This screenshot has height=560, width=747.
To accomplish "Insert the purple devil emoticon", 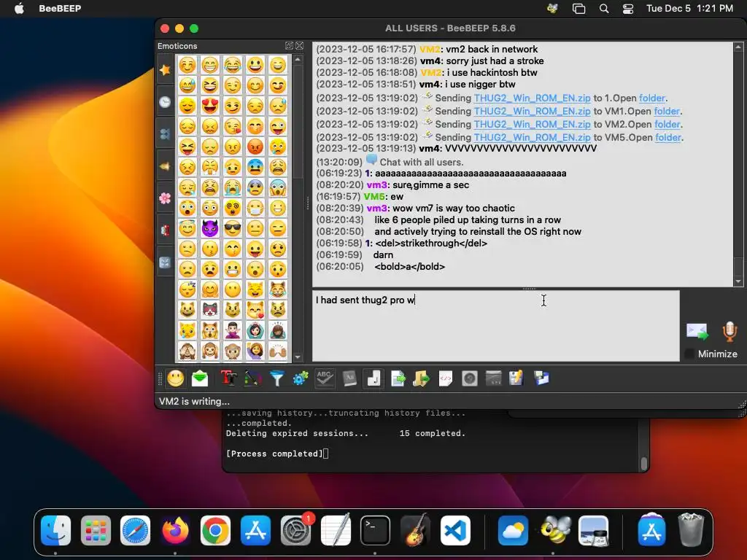I will tap(209, 228).
